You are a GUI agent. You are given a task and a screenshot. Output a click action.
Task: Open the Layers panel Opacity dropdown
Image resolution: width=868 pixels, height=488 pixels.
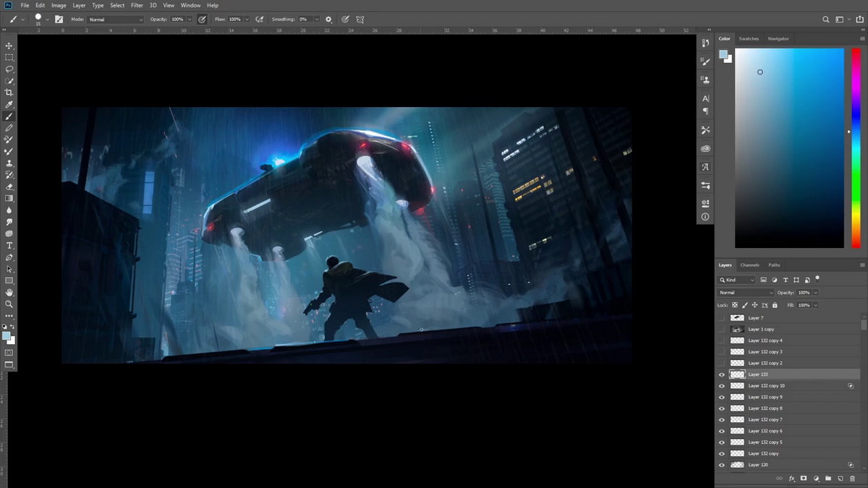click(x=816, y=293)
